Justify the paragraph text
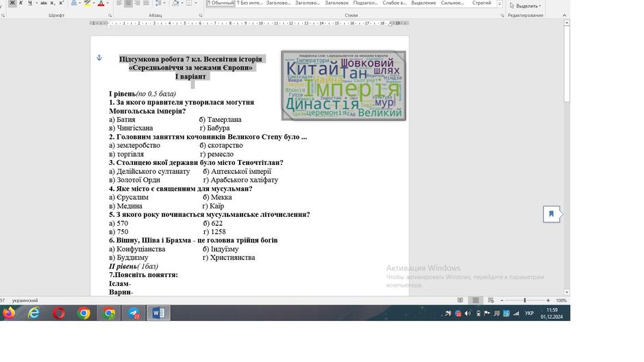This screenshot has width=644, height=362. (x=146, y=3)
